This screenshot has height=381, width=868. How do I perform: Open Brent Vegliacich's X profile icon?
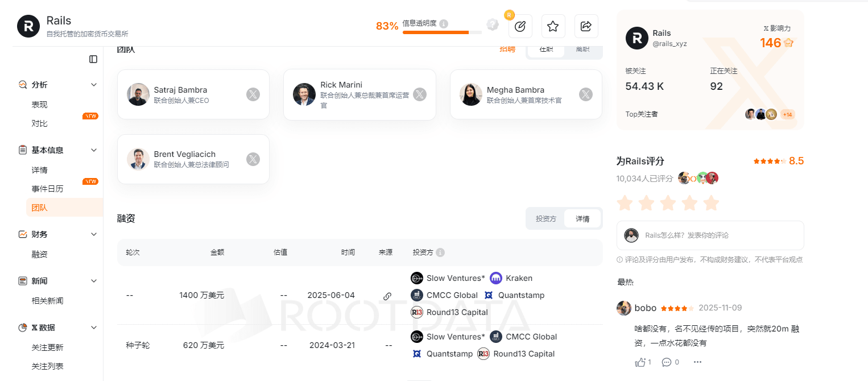click(253, 159)
